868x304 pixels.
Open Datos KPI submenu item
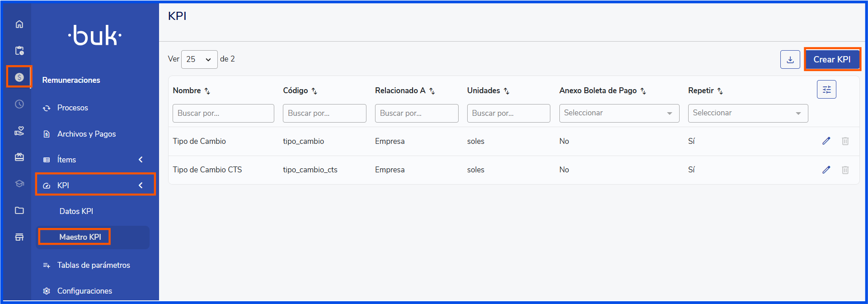(76, 211)
